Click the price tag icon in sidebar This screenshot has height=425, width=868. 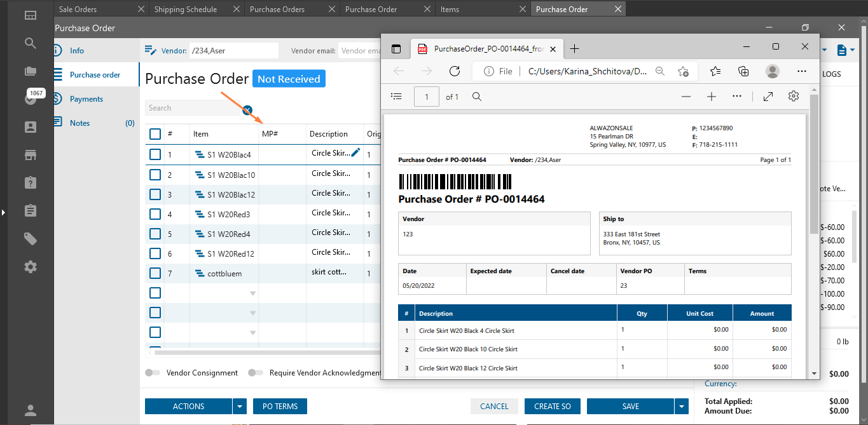pyautogui.click(x=31, y=239)
